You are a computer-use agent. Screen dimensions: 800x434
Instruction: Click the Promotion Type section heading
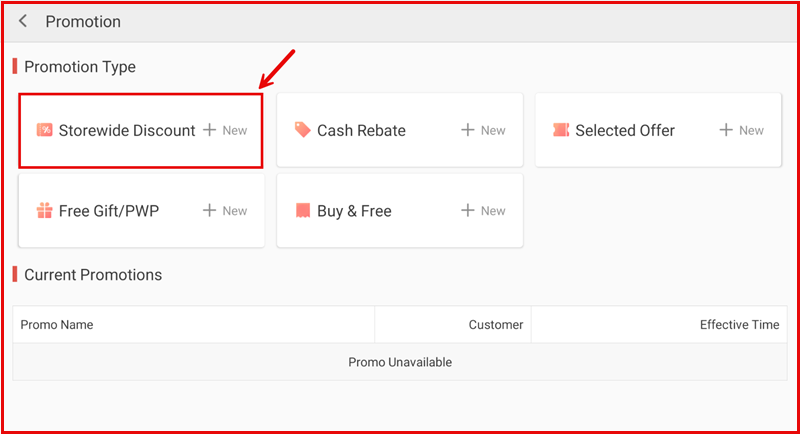(x=80, y=67)
